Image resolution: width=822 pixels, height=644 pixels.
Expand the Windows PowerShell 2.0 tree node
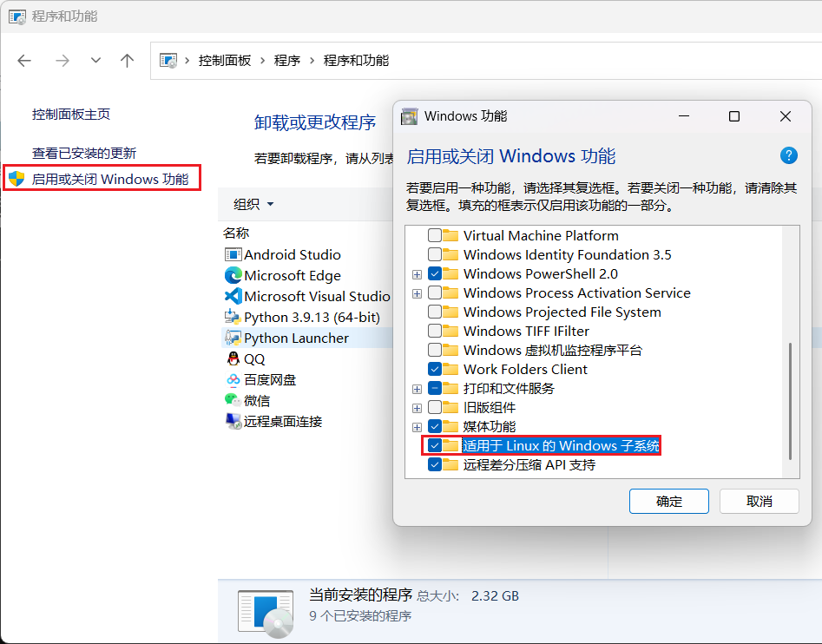[417, 274]
